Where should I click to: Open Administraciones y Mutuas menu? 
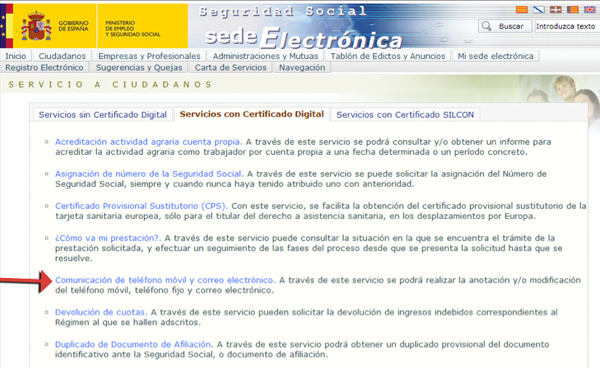point(265,56)
